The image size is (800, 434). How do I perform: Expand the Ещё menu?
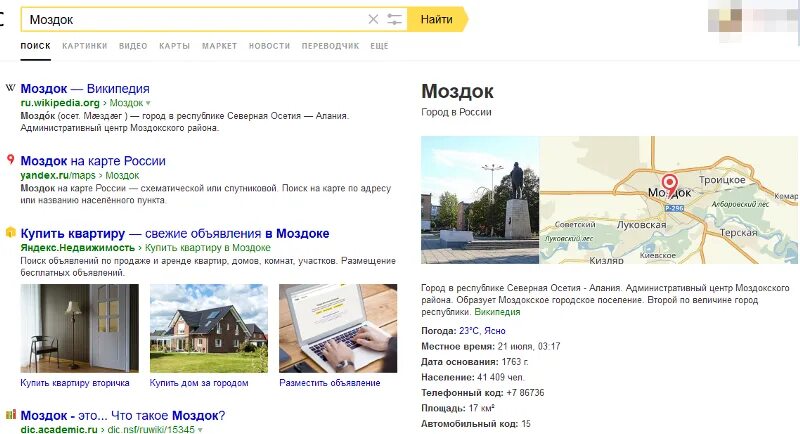coord(379,46)
